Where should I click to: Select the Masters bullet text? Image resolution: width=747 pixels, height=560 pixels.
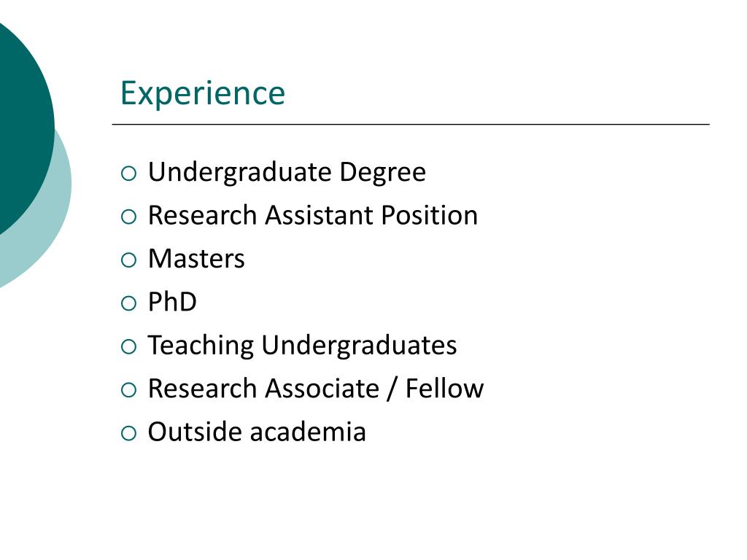(196, 259)
